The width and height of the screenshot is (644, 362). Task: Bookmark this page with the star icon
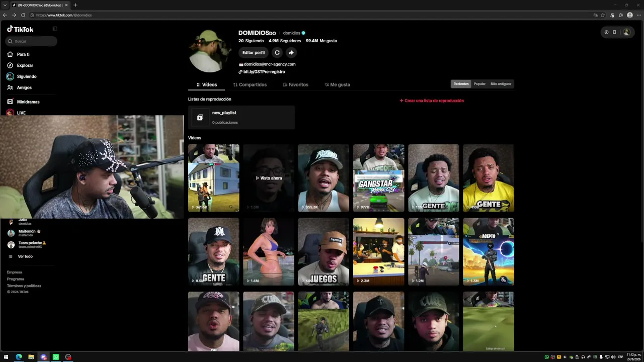tap(603, 15)
